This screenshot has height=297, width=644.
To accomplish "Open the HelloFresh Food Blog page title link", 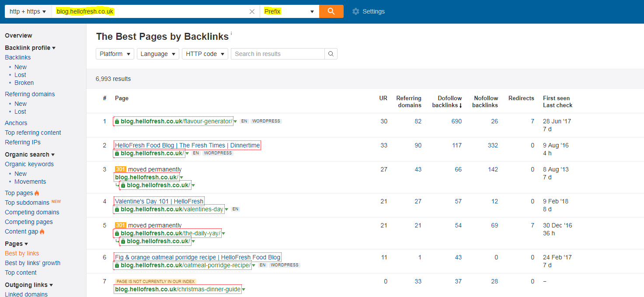I will (x=188, y=145).
